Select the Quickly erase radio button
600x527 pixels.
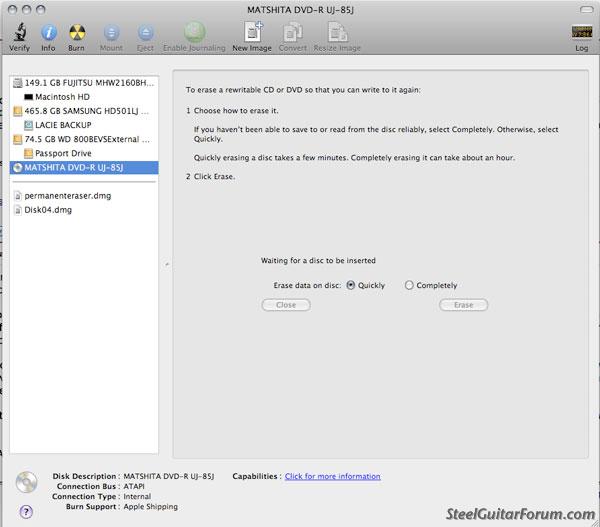pyautogui.click(x=351, y=285)
